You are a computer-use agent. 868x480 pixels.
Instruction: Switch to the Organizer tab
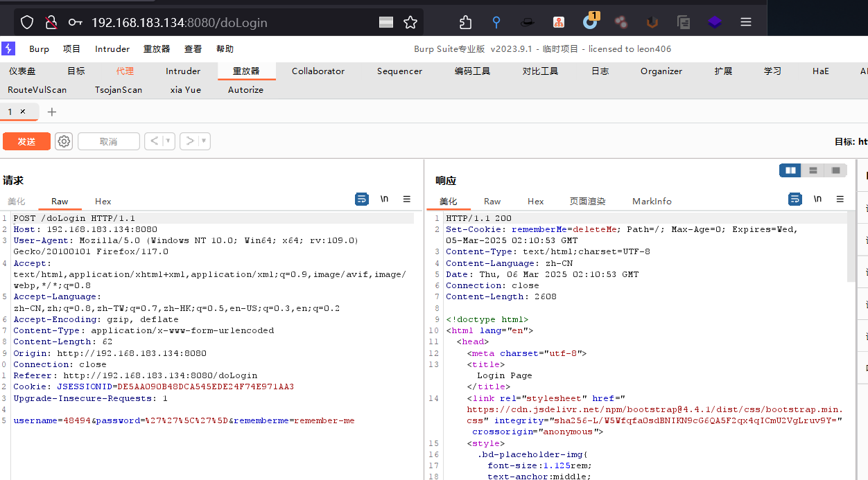click(x=661, y=71)
